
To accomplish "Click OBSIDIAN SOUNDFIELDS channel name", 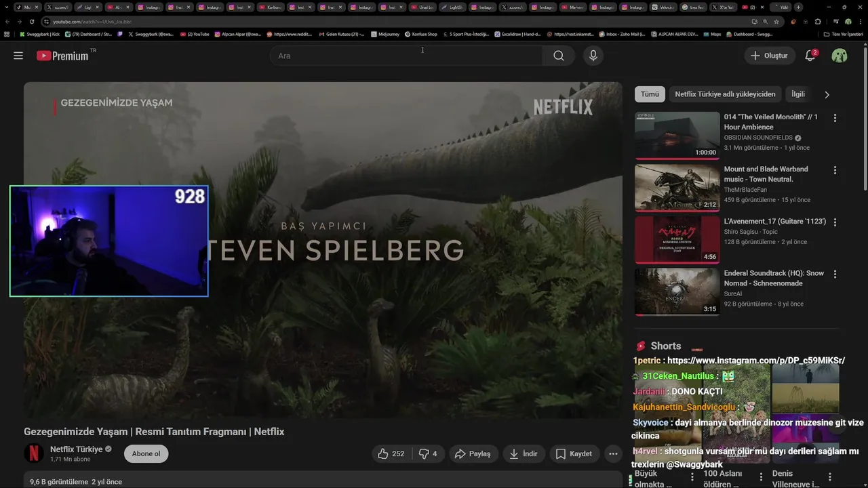I will tap(758, 138).
